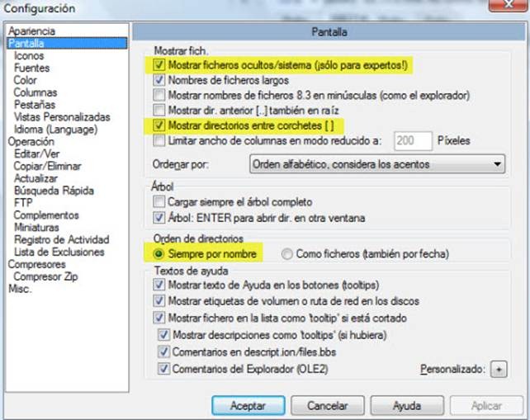Click the Personalizado plus button
This screenshot has height=420, width=530.
(x=499, y=370)
